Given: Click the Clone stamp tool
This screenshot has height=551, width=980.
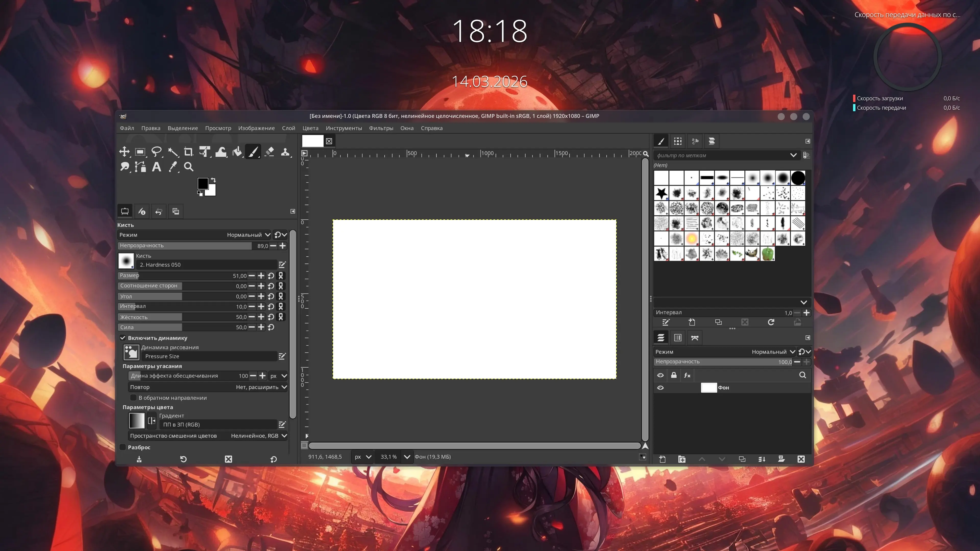Looking at the screenshot, I should point(285,152).
